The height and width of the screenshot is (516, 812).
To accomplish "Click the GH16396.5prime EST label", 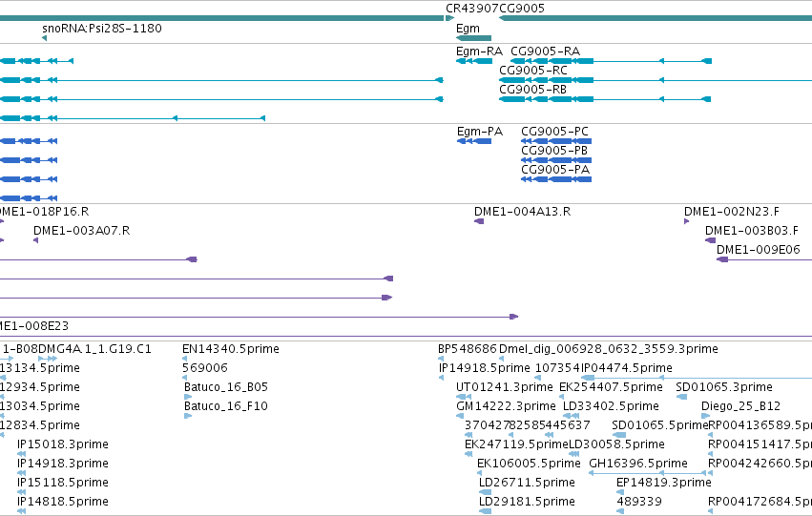I will 638,464.
